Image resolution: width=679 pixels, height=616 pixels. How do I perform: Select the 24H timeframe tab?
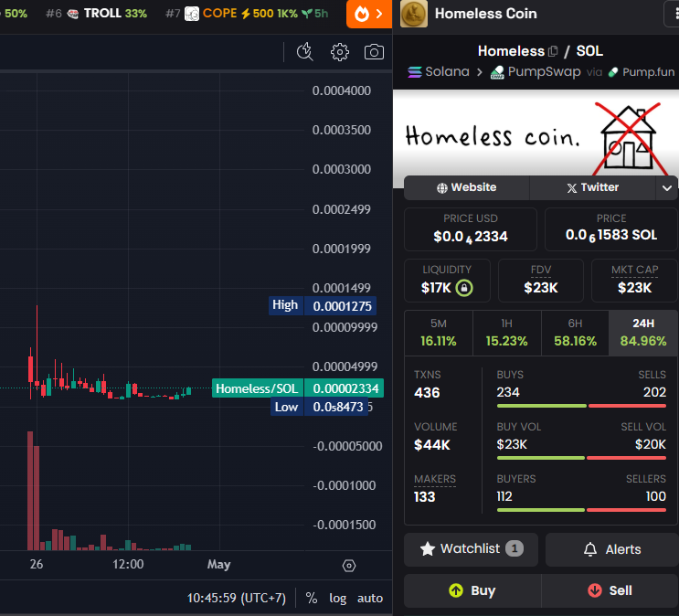point(643,333)
